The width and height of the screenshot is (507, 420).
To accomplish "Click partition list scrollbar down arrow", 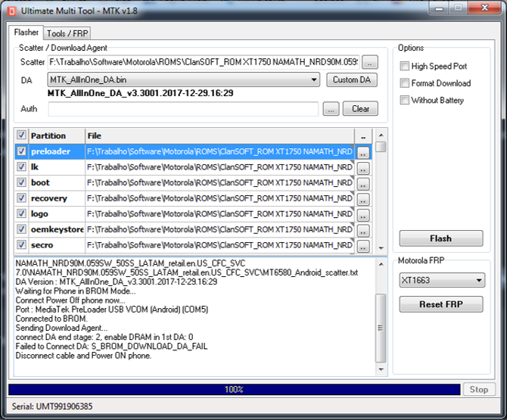I will coord(381,248).
